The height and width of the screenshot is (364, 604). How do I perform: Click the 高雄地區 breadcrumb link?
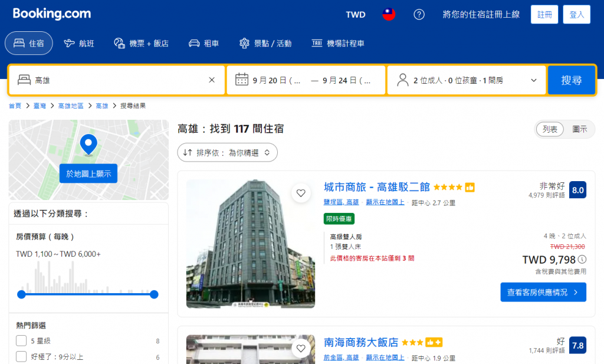click(71, 106)
